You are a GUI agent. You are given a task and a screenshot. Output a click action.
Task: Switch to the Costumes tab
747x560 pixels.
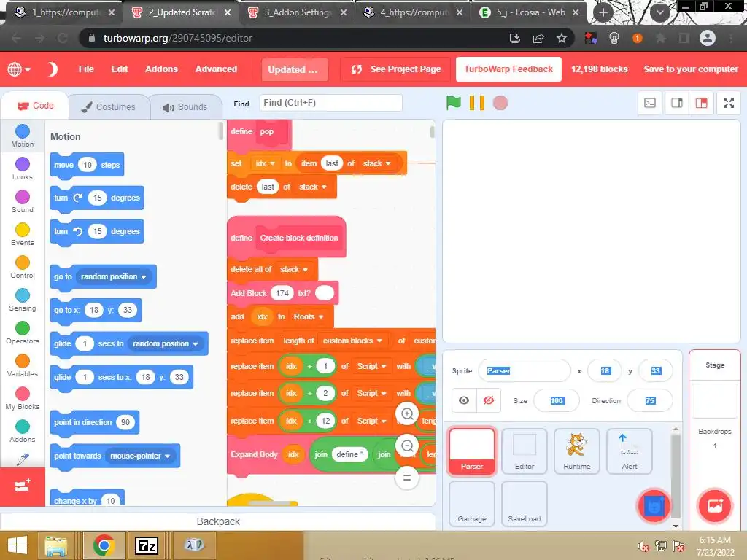pyautogui.click(x=108, y=106)
